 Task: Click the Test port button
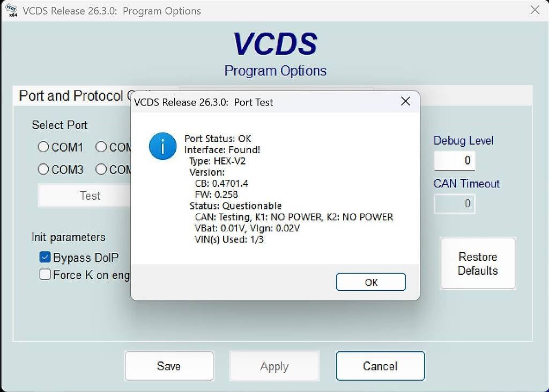[84, 195]
